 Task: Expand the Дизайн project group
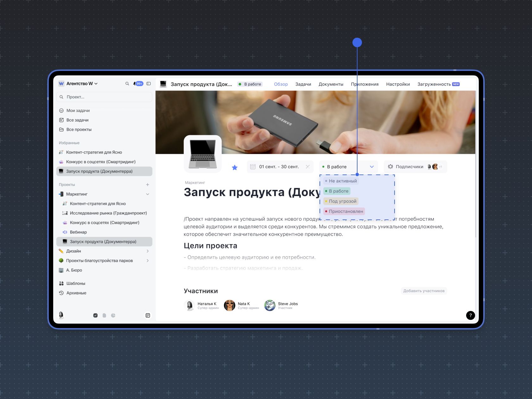[148, 251]
